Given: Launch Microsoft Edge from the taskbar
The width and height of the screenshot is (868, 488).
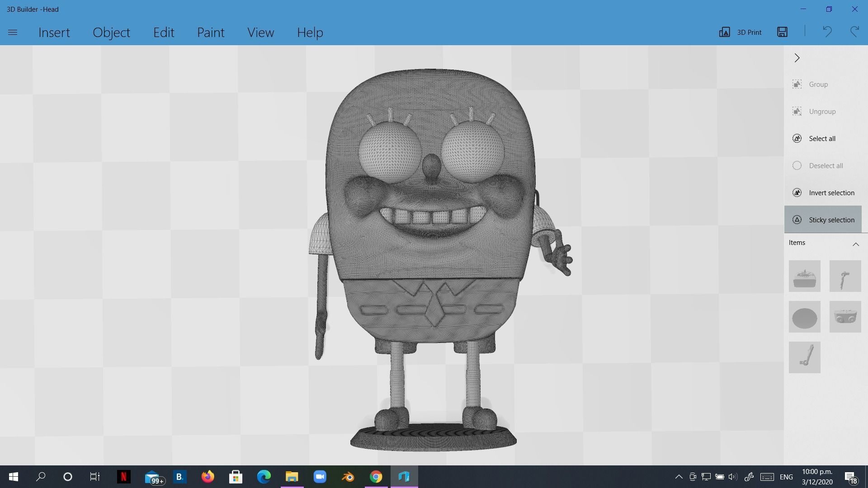Looking at the screenshot, I should (264, 477).
